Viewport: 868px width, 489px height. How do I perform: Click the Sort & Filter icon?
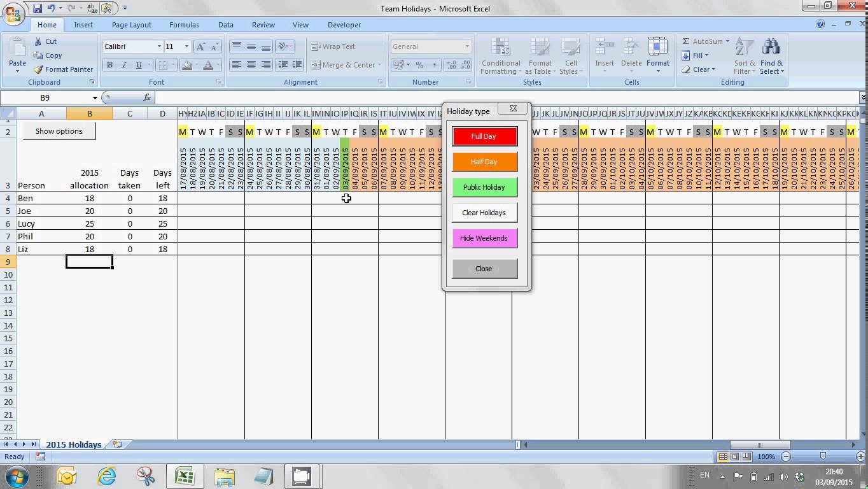click(745, 48)
